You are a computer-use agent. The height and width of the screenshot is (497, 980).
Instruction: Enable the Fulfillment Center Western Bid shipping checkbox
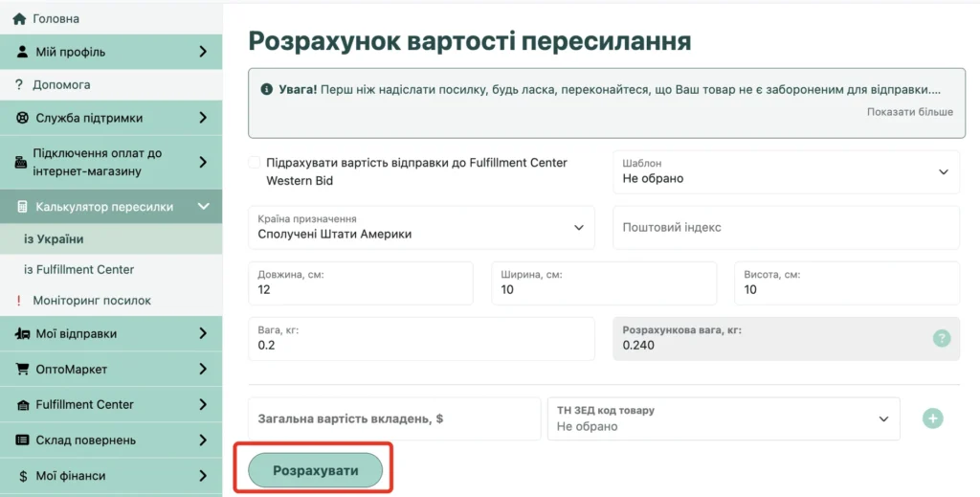(x=255, y=163)
